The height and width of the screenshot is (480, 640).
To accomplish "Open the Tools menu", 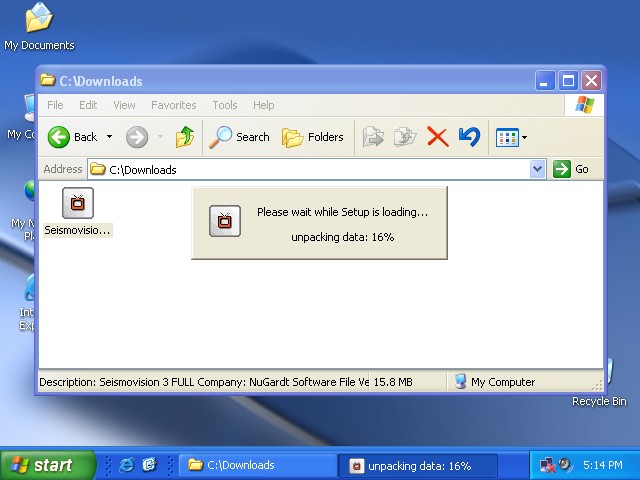I will pos(225,105).
